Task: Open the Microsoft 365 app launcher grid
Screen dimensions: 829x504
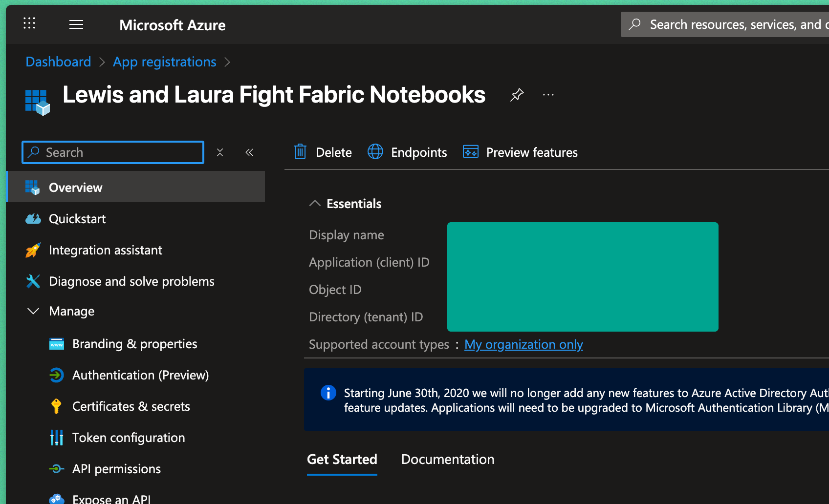Action: (x=29, y=23)
